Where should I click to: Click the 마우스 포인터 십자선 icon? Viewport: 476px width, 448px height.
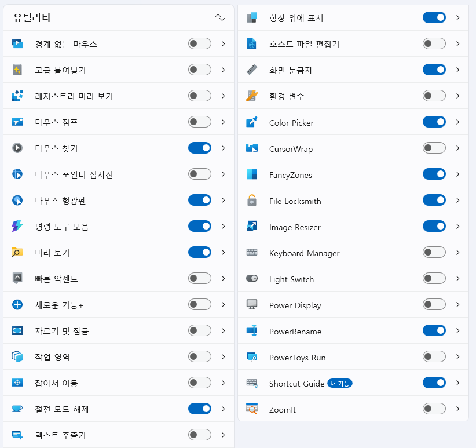click(17, 174)
